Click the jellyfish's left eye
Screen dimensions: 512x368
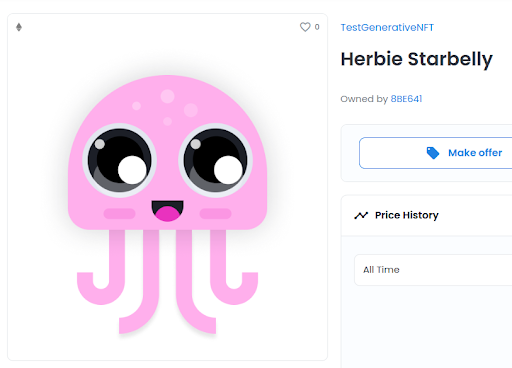(119, 161)
